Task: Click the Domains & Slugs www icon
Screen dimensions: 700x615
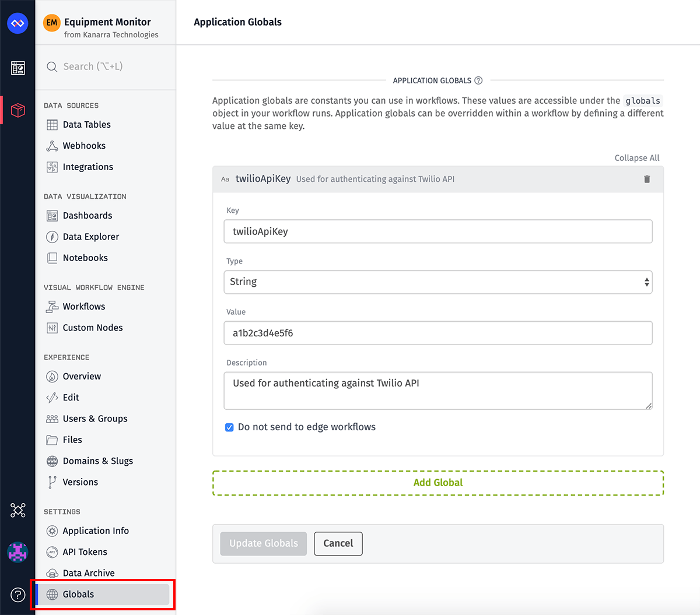Action: [52, 461]
